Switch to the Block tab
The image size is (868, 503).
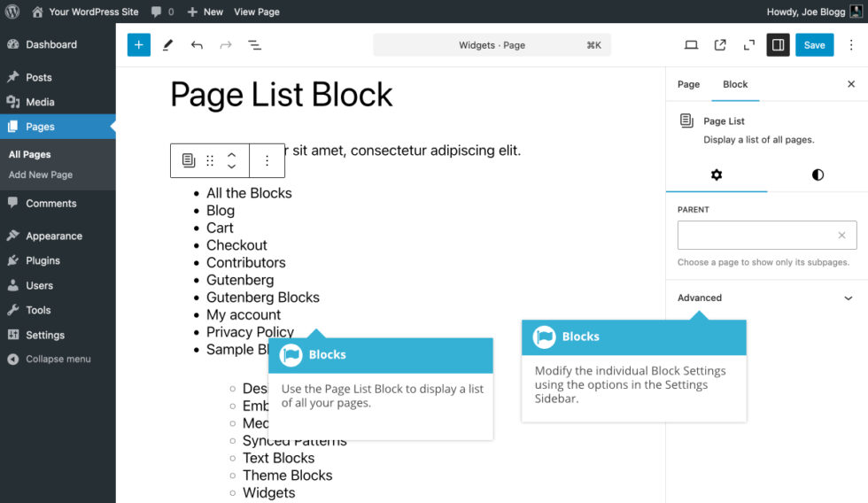(735, 84)
